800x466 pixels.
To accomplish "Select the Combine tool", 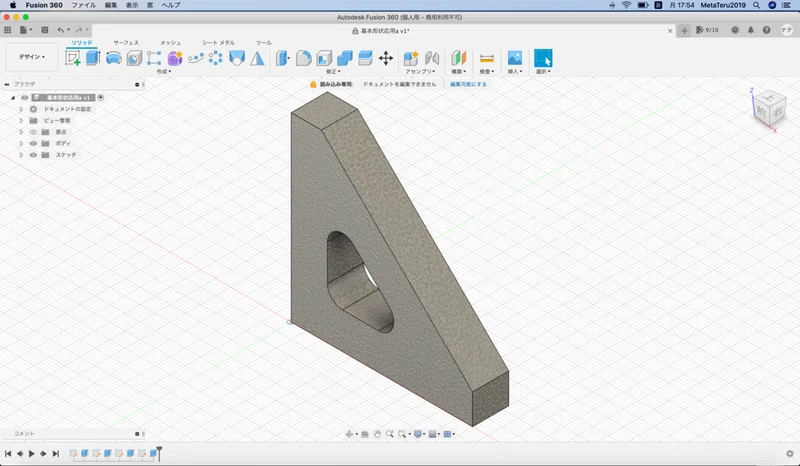I will [x=345, y=58].
